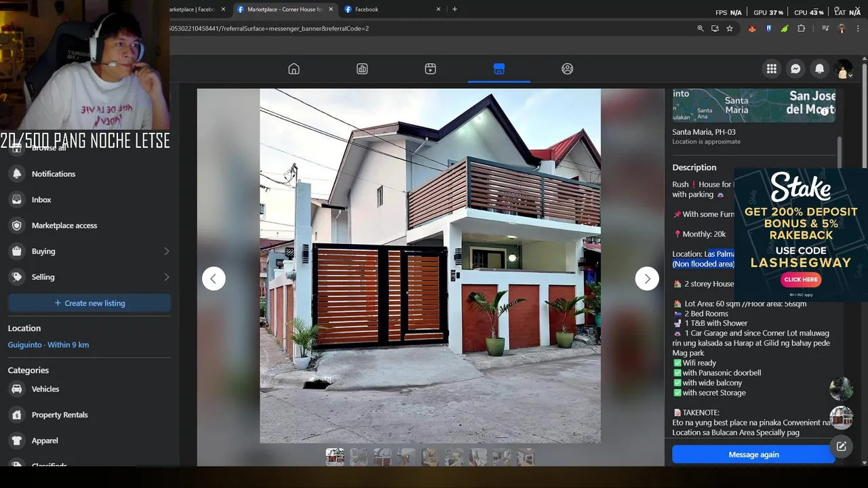Click the page scrollbar up arrow

865,59
